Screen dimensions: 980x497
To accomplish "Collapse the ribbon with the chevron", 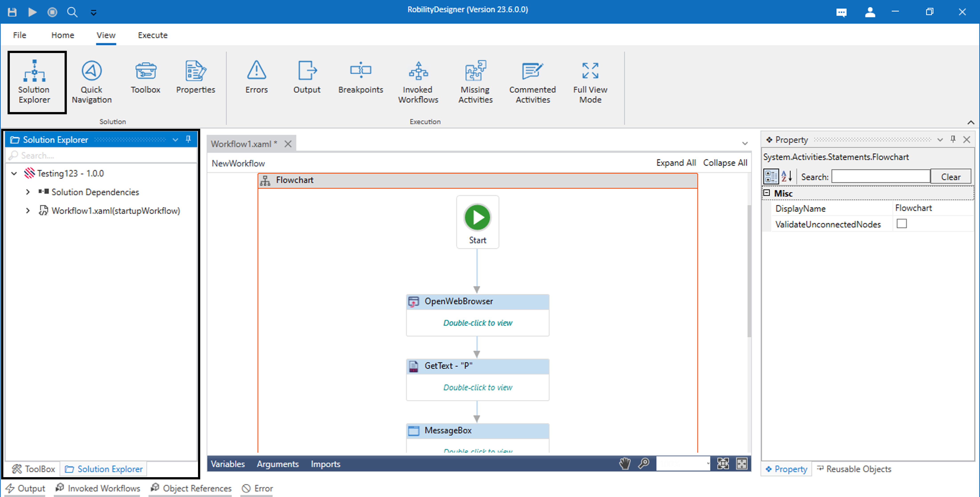I will tap(970, 122).
